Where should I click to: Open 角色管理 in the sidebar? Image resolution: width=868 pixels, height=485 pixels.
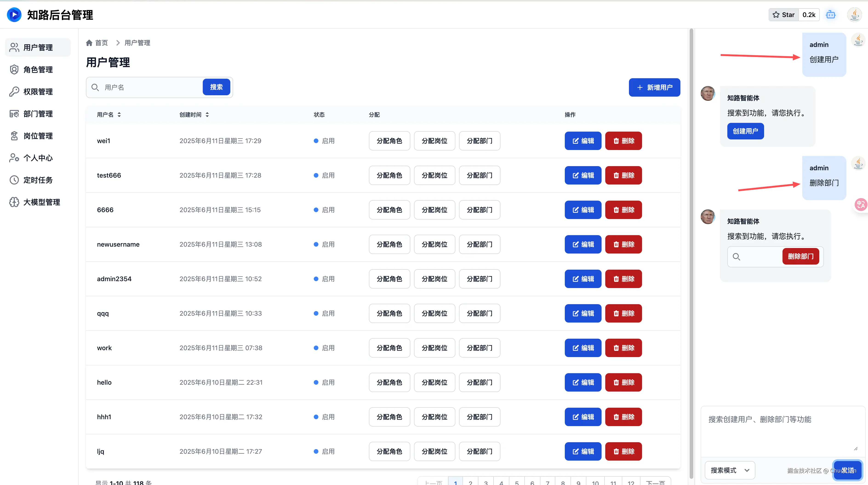(38, 69)
